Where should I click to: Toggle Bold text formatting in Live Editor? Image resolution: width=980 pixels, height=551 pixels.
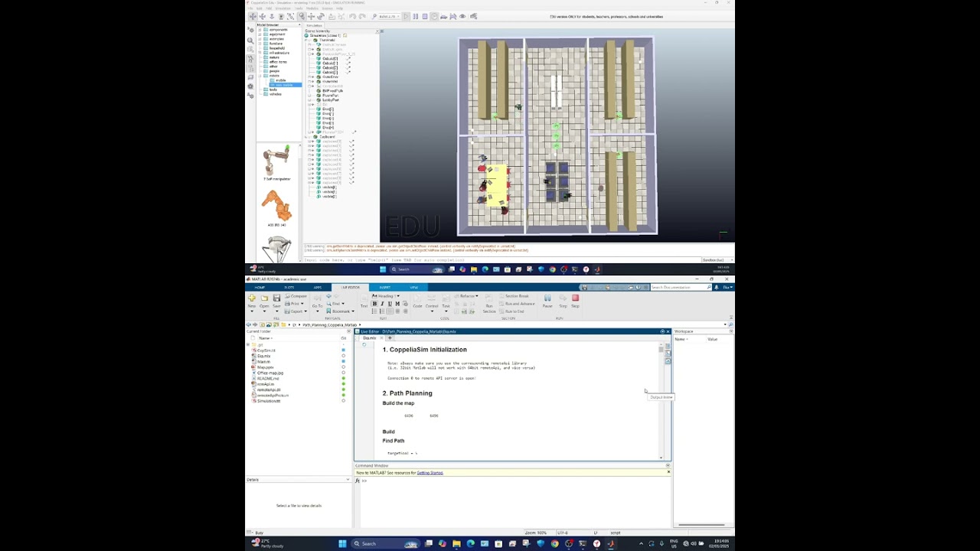click(374, 304)
